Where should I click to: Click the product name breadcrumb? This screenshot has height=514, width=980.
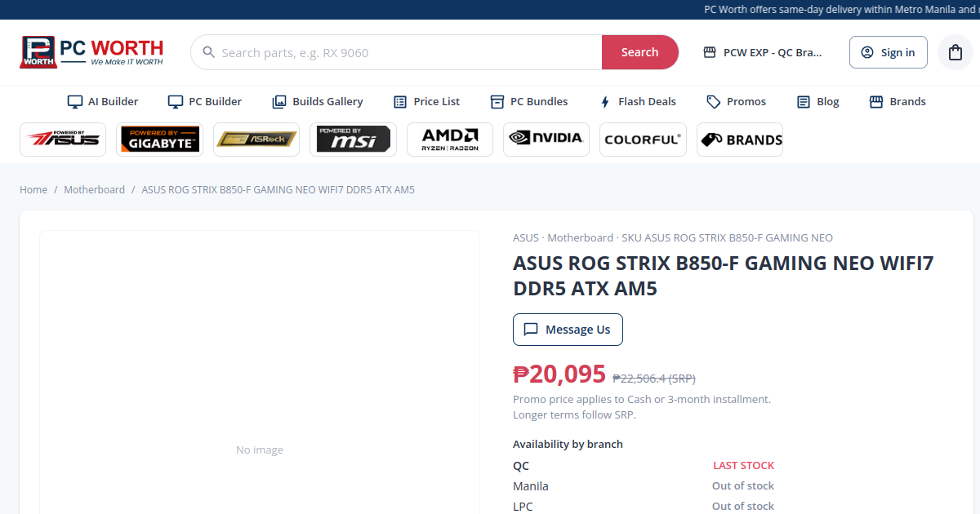(x=278, y=189)
